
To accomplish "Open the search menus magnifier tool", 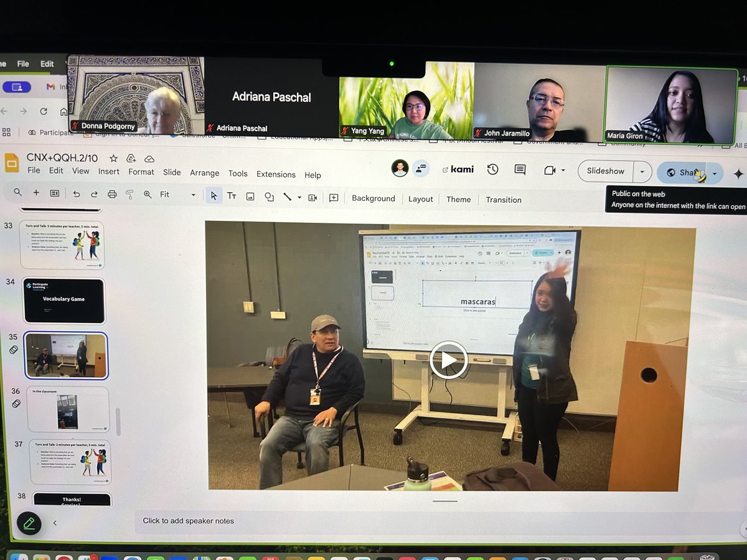I will (x=18, y=193).
